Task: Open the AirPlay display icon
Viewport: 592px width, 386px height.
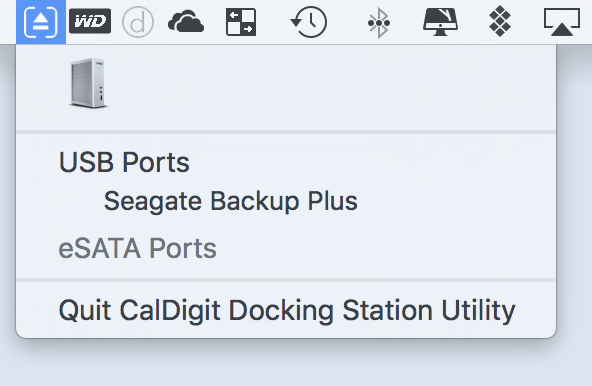Action: pyautogui.click(x=562, y=22)
